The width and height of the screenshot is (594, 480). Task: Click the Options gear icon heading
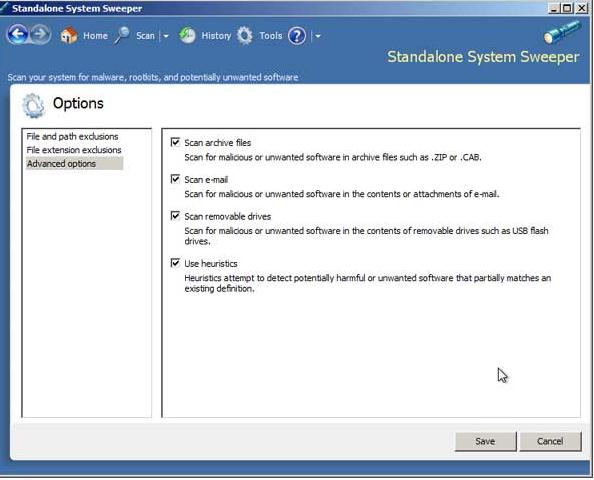pyautogui.click(x=33, y=105)
